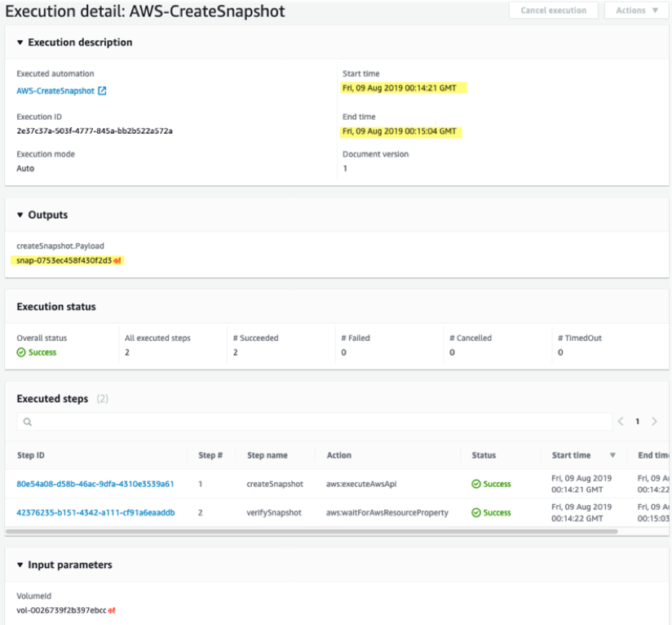The image size is (672, 625).
Task: Open step ID 80e54a08-d58b-46ac-9dfa-4310e3539a61
Action: point(95,484)
